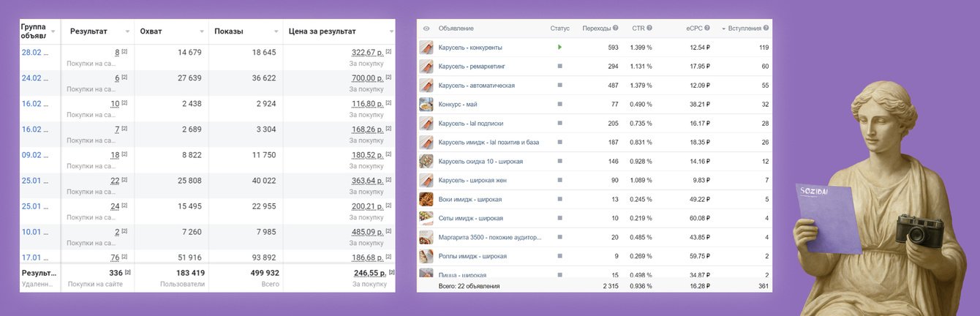Open the Результат column dropdown arrow

[128, 32]
